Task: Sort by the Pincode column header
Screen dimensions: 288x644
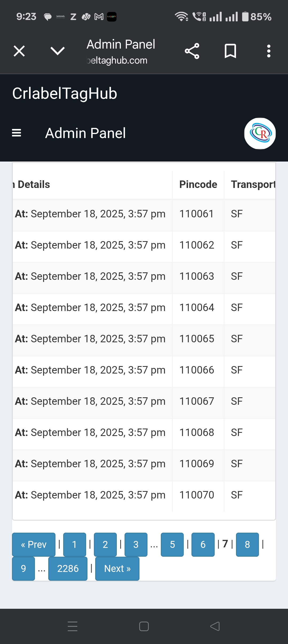Action: pyautogui.click(x=198, y=184)
